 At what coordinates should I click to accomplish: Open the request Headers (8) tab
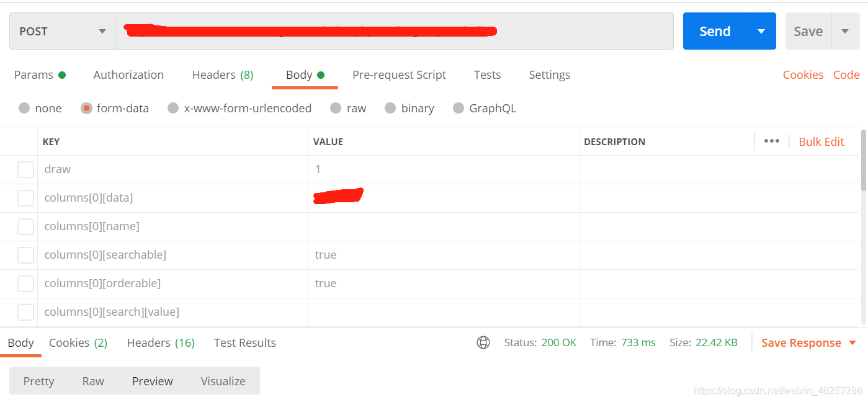[x=223, y=75]
